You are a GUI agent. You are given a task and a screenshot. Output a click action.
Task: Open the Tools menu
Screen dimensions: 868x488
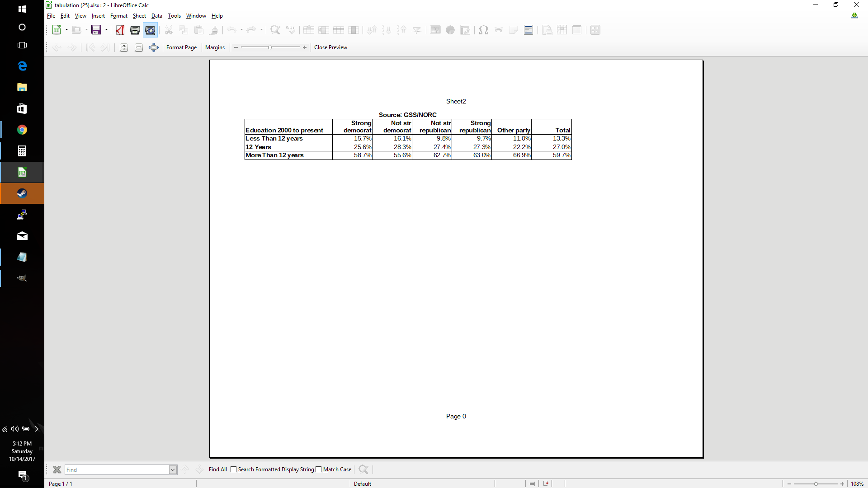coord(174,16)
